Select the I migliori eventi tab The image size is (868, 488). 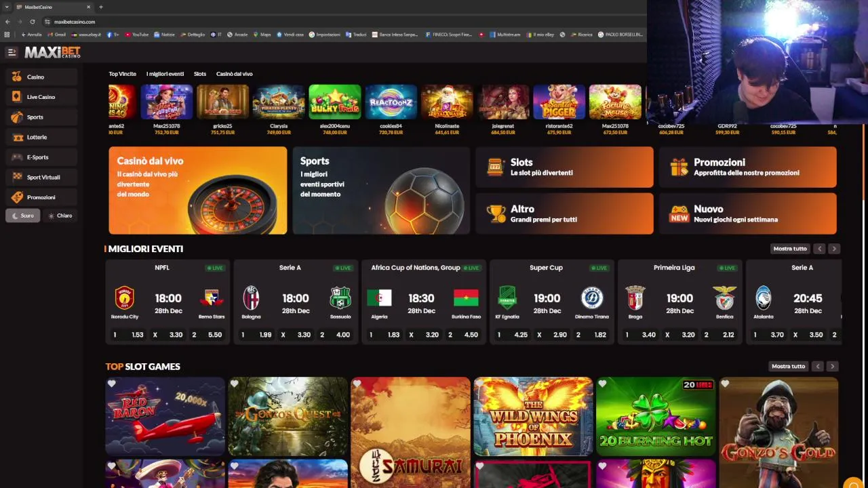[x=165, y=74]
